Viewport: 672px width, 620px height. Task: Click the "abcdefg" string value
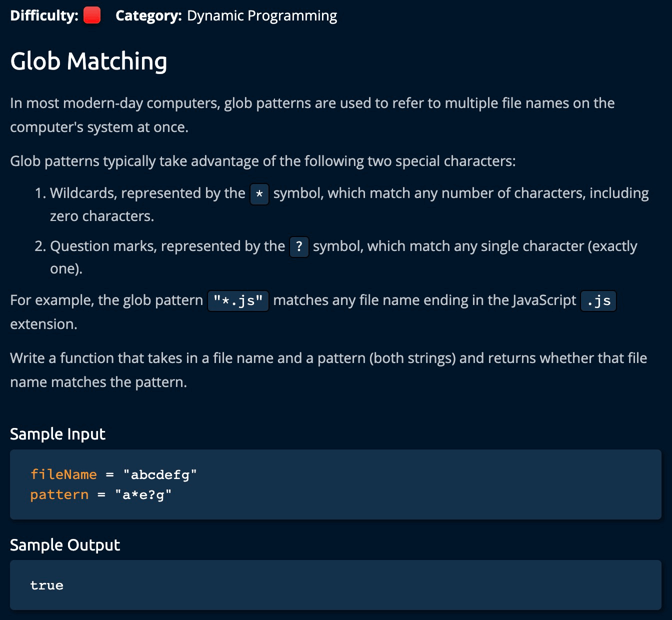[160, 474]
